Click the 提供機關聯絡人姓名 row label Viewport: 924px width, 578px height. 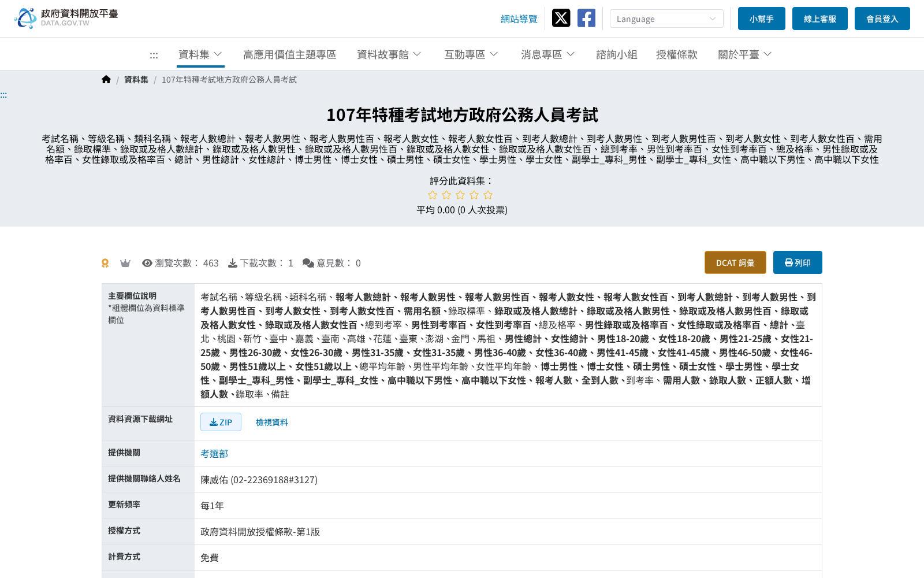(144, 479)
